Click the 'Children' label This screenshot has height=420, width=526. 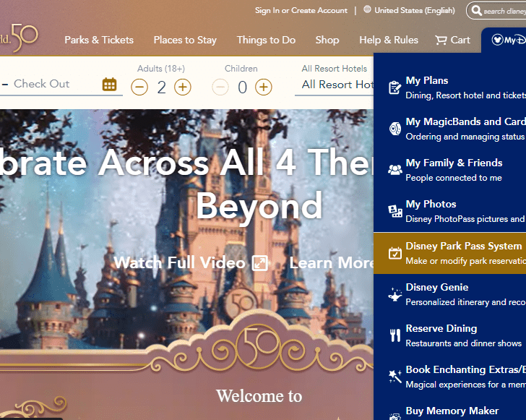coord(241,69)
